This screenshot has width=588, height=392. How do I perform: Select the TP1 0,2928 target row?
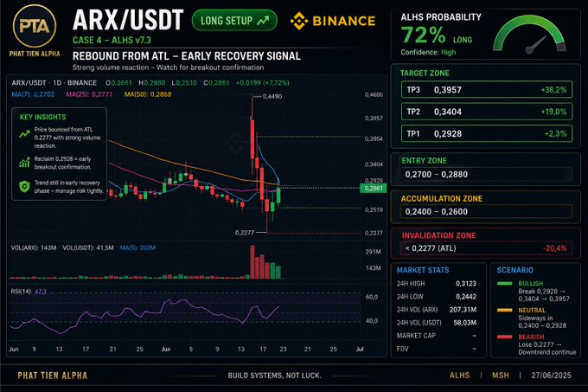click(x=487, y=133)
